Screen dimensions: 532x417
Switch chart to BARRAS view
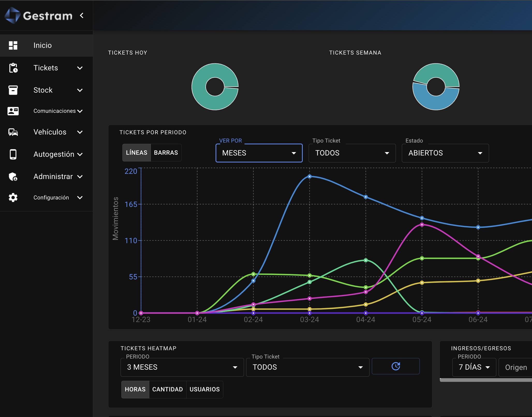click(x=166, y=153)
